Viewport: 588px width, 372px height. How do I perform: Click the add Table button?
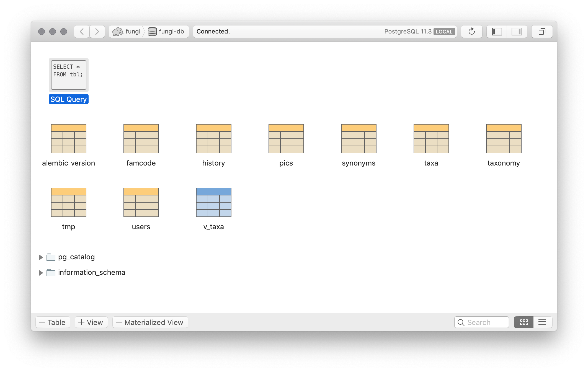click(x=53, y=322)
